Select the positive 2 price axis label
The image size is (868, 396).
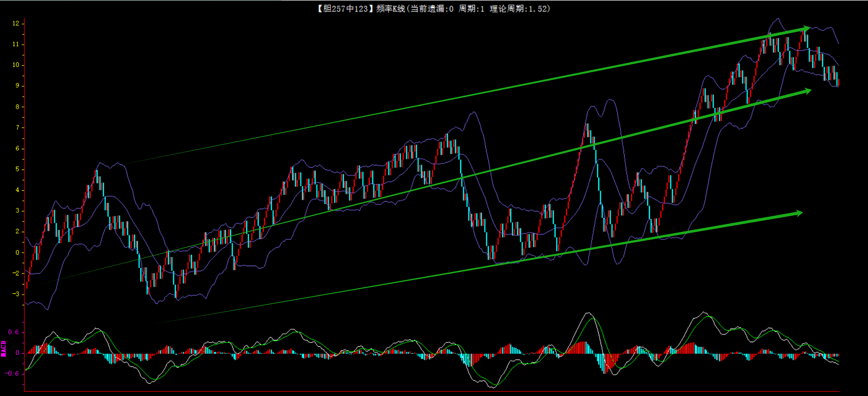[17, 231]
